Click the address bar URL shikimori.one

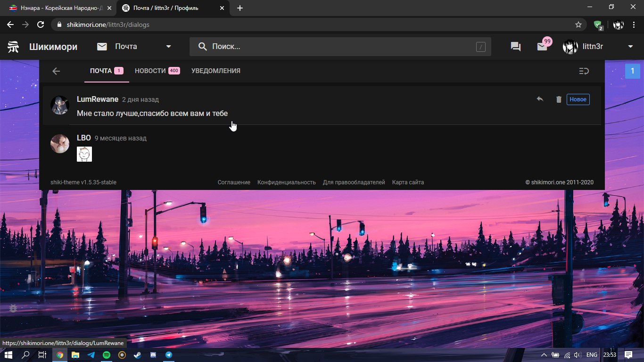click(x=107, y=25)
